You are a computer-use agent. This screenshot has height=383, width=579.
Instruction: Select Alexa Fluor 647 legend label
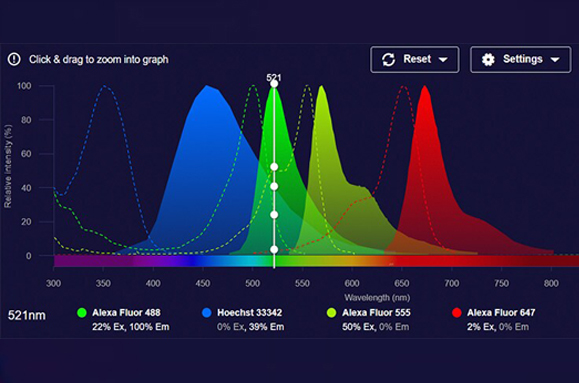[x=501, y=313]
